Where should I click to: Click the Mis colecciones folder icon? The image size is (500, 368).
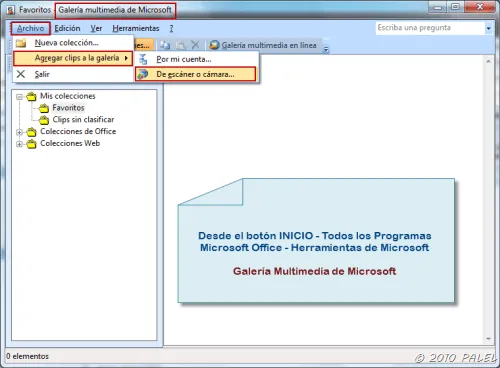[x=32, y=96]
